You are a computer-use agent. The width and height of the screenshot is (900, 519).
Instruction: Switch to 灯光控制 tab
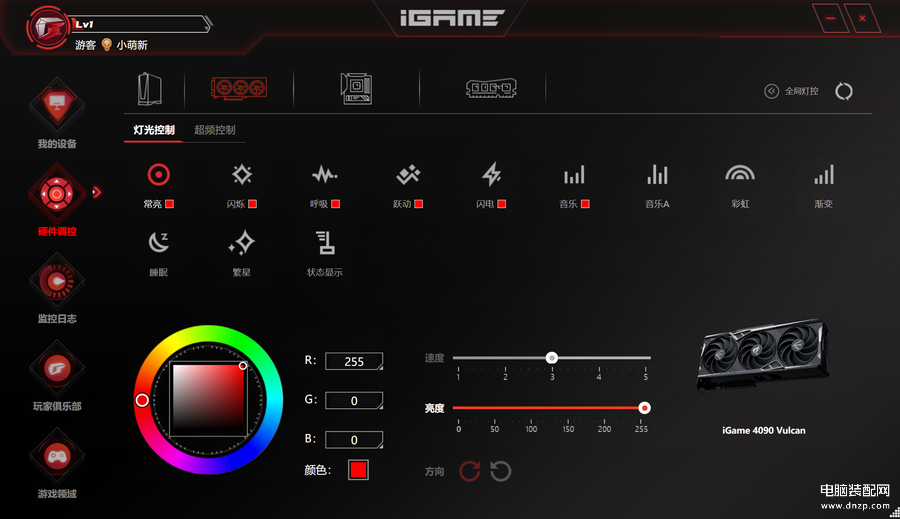pos(154,130)
